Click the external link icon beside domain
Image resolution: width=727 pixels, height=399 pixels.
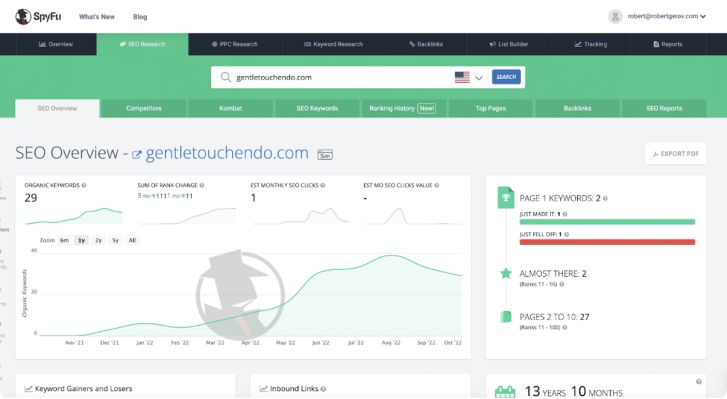coord(136,155)
